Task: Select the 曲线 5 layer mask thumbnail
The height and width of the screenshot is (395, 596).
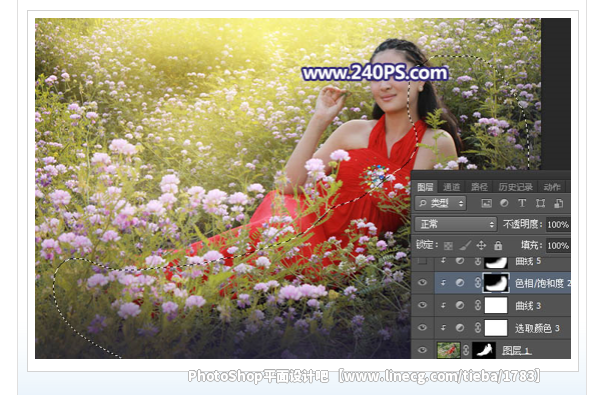Action: (x=496, y=262)
